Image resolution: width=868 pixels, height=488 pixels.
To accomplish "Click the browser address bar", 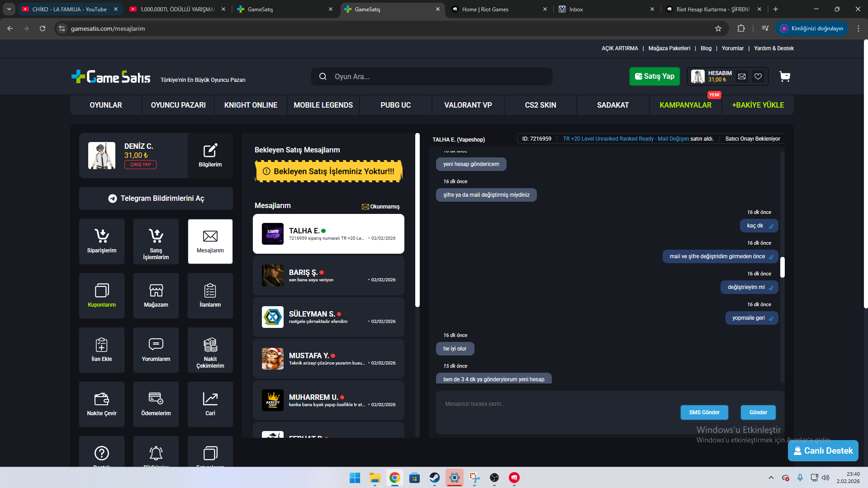I will 389,28.
